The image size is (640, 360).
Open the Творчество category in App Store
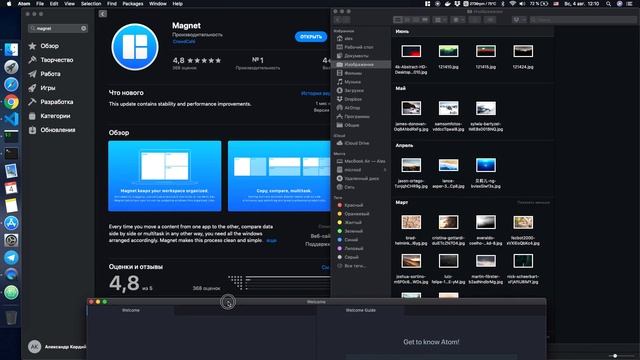tap(51, 60)
